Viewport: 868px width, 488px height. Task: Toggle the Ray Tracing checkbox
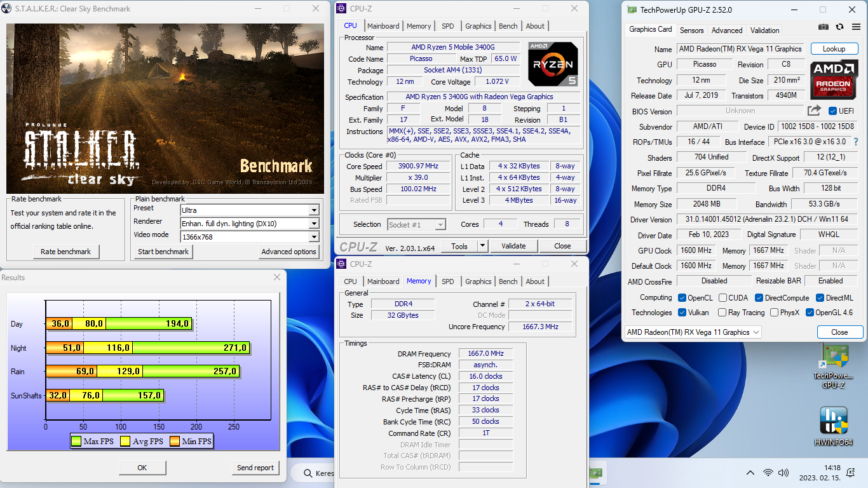tap(722, 313)
